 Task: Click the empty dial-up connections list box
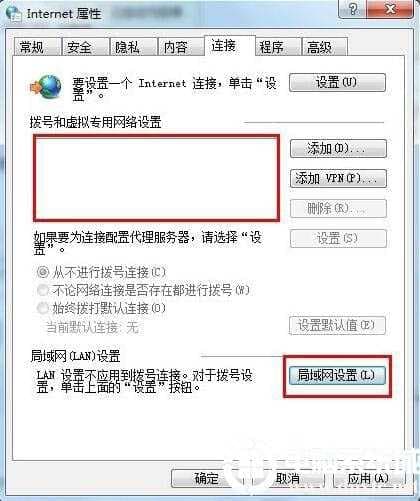tap(156, 178)
